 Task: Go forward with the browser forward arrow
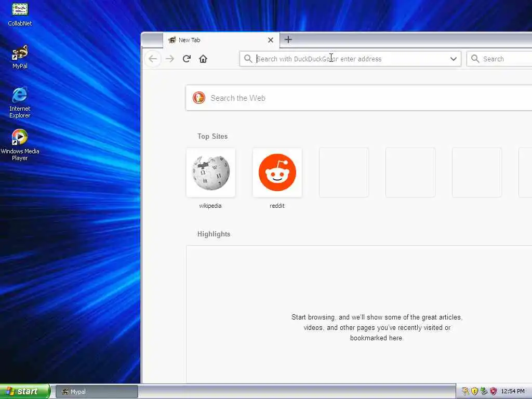coord(170,59)
